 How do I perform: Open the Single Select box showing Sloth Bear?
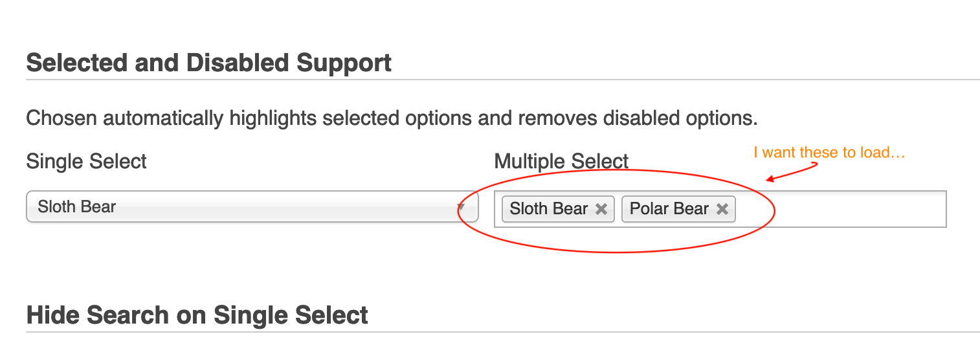[246, 207]
